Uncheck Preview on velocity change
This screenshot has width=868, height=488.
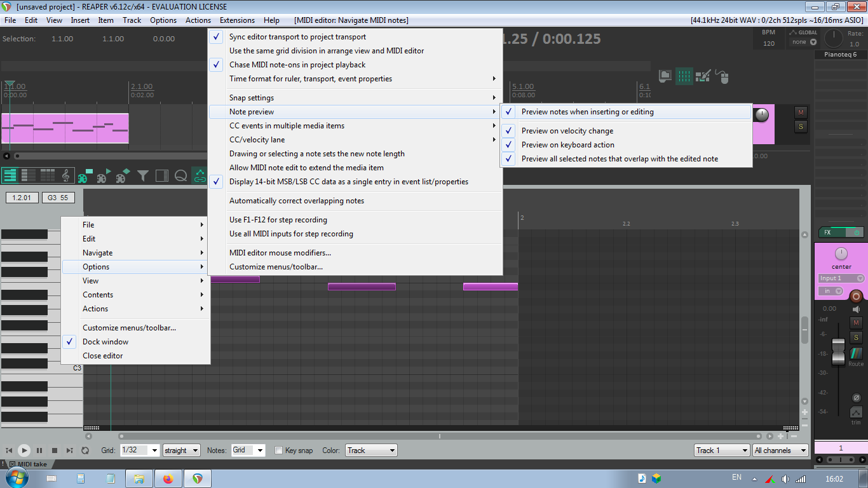point(626,131)
